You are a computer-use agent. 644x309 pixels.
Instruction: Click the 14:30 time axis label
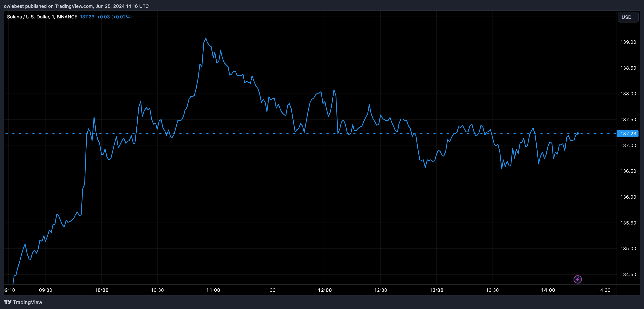click(x=604, y=290)
